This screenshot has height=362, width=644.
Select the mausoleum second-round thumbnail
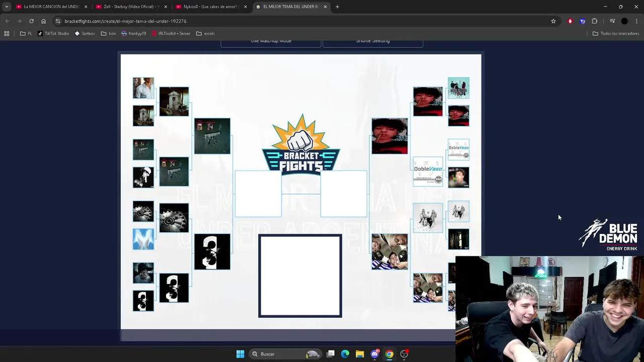[x=174, y=102]
